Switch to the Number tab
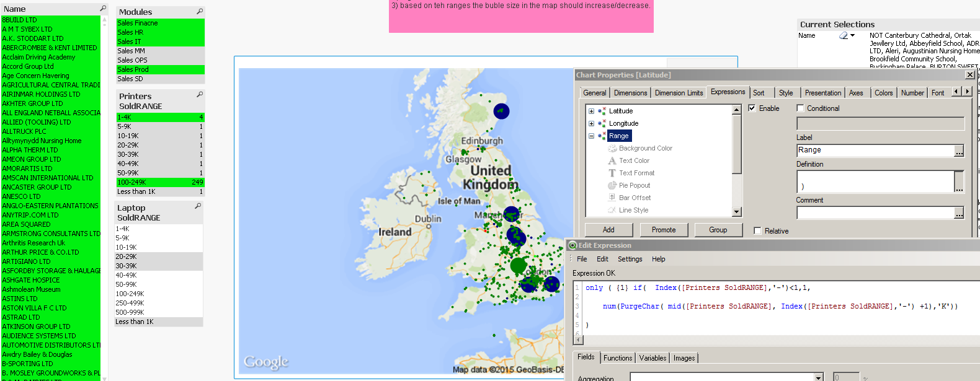The width and height of the screenshot is (980, 381). (912, 93)
